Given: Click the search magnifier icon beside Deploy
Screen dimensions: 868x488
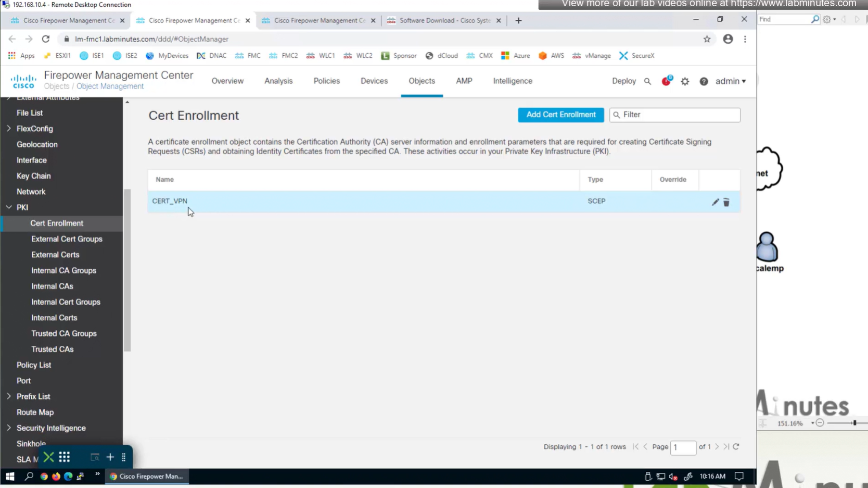Looking at the screenshot, I should coord(647,81).
